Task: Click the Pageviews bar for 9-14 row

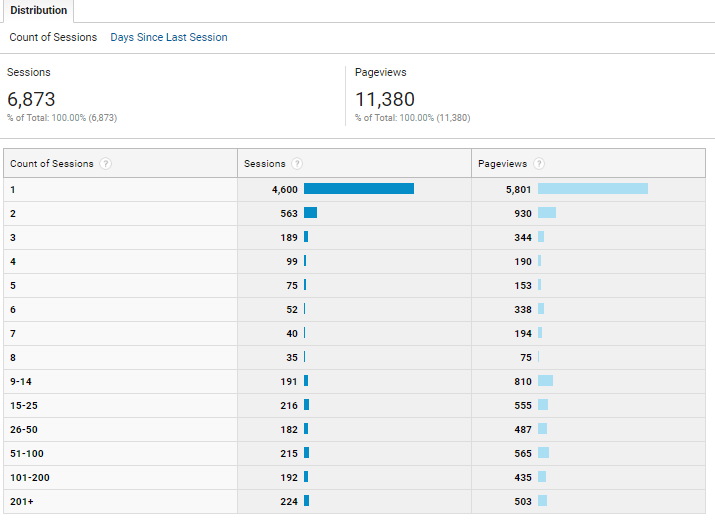Action: click(x=545, y=381)
